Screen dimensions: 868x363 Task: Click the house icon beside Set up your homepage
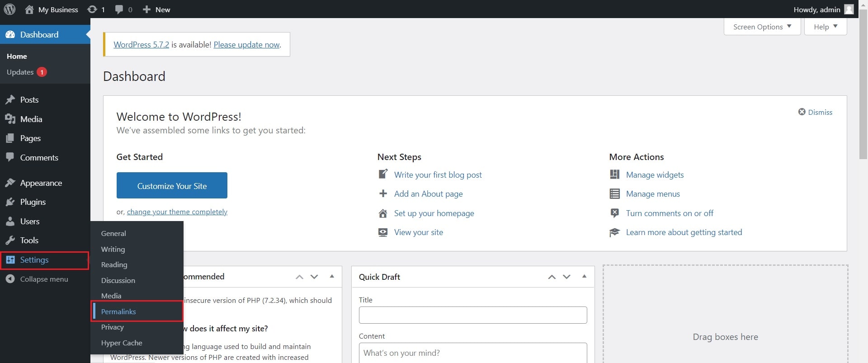(383, 213)
